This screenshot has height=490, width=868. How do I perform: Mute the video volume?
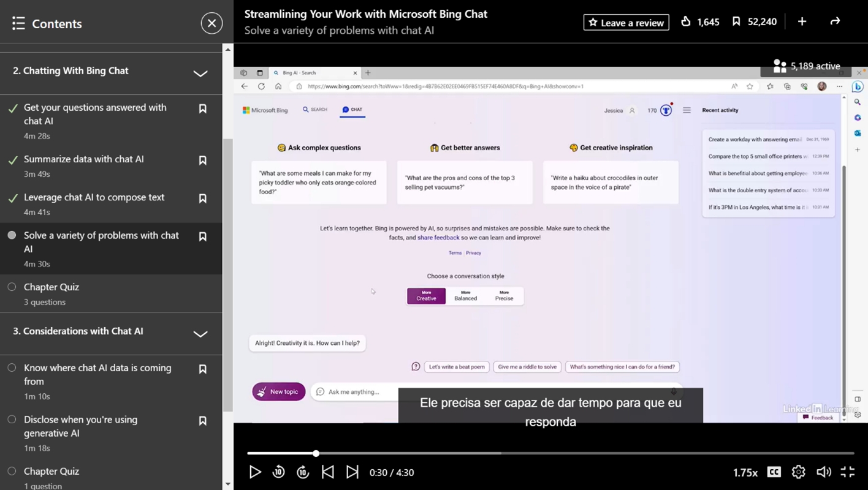823,472
